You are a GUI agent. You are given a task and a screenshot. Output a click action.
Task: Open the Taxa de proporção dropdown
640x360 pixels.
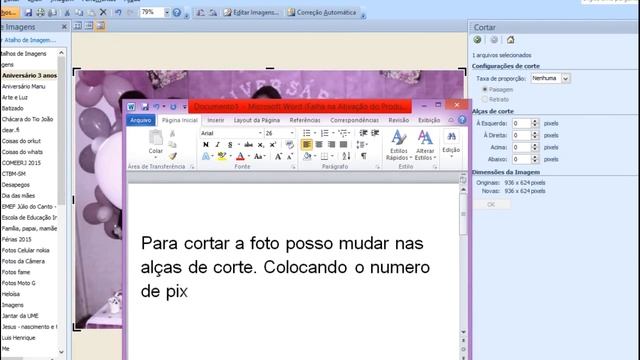[565, 78]
